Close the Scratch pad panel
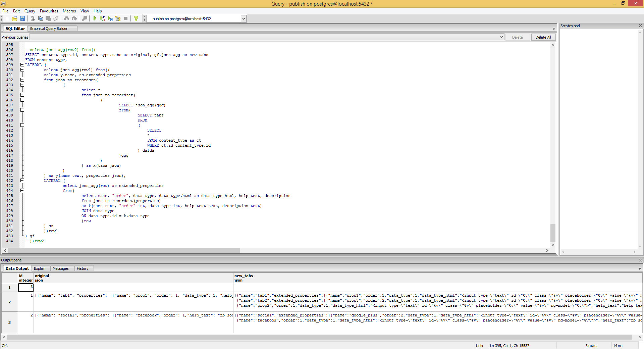 tap(640, 26)
